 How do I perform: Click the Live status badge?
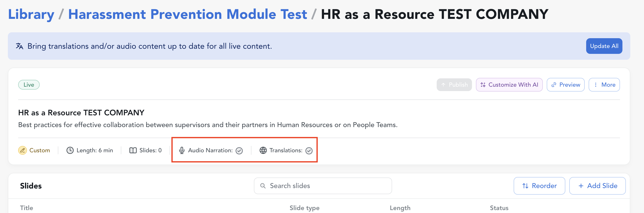(29, 85)
